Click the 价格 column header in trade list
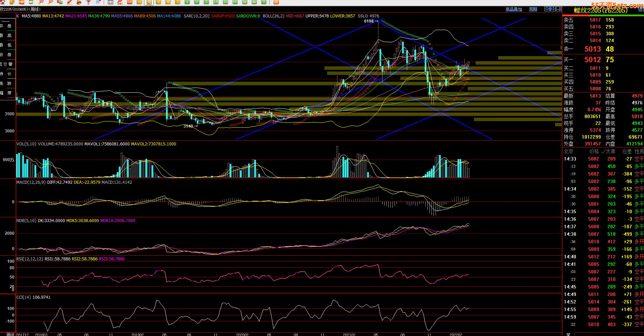This screenshot has width=644, height=336. coord(594,151)
